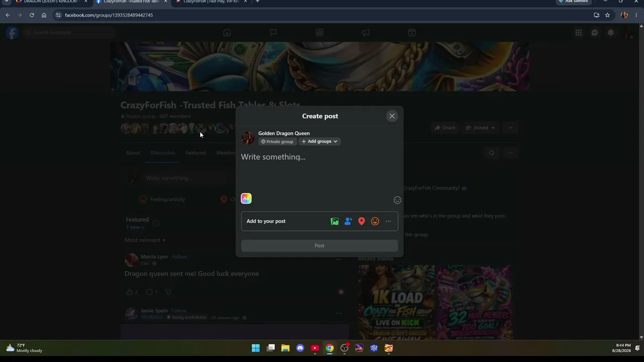
Task: Open Marcia Lynn's profile link
Action: [154, 257]
